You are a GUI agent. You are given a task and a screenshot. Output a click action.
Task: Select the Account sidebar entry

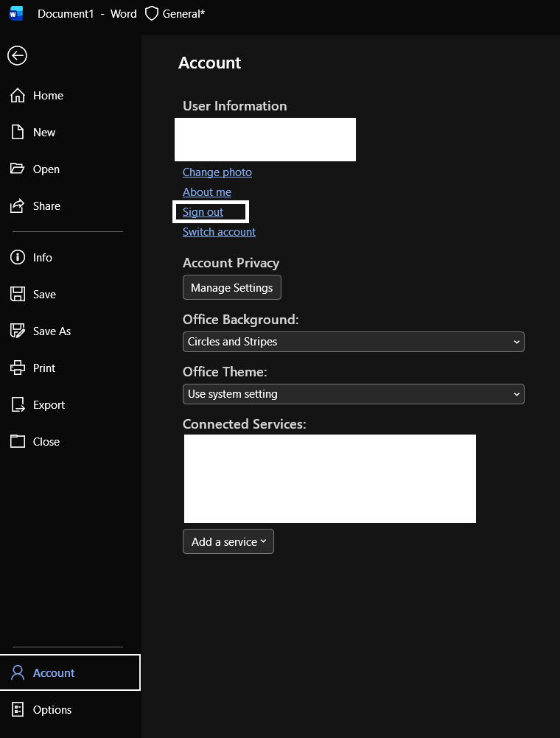click(x=70, y=672)
